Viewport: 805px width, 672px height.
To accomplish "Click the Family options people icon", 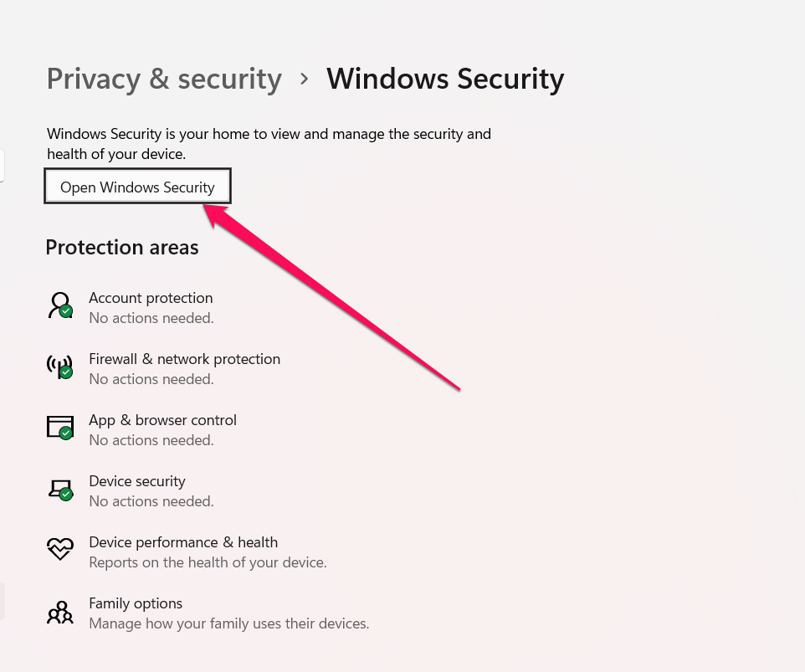I will coord(60,613).
